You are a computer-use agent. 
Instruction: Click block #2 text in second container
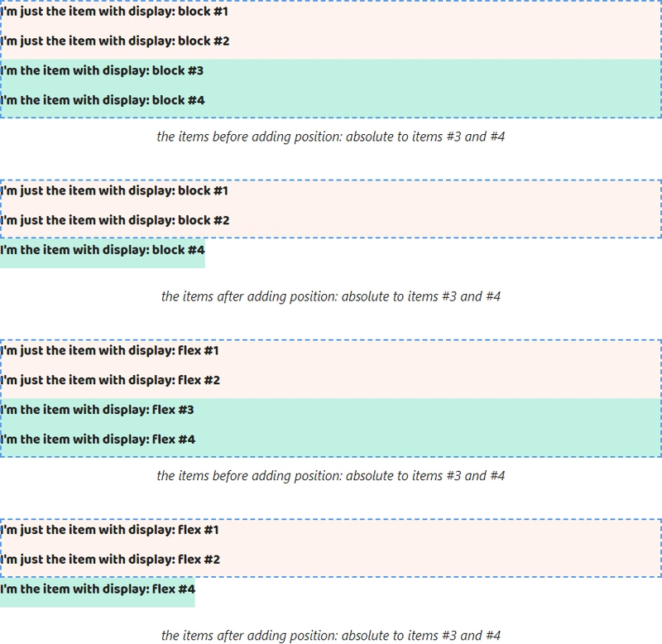[115, 220]
